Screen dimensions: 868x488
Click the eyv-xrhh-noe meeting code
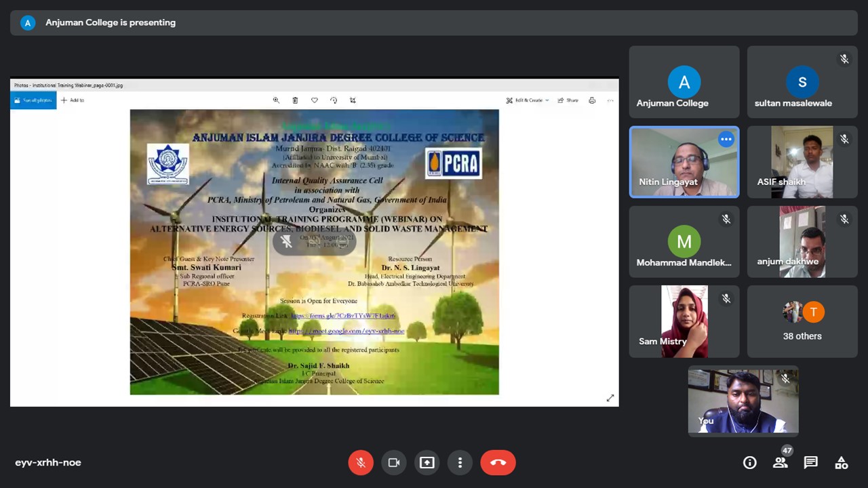tap(48, 462)
